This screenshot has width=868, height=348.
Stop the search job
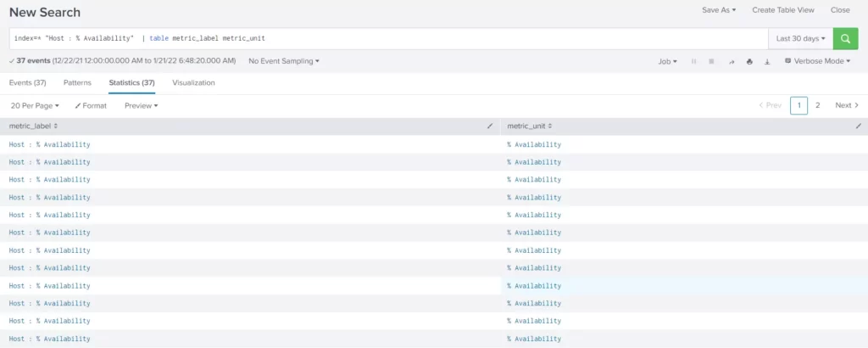tap(711, 61)
